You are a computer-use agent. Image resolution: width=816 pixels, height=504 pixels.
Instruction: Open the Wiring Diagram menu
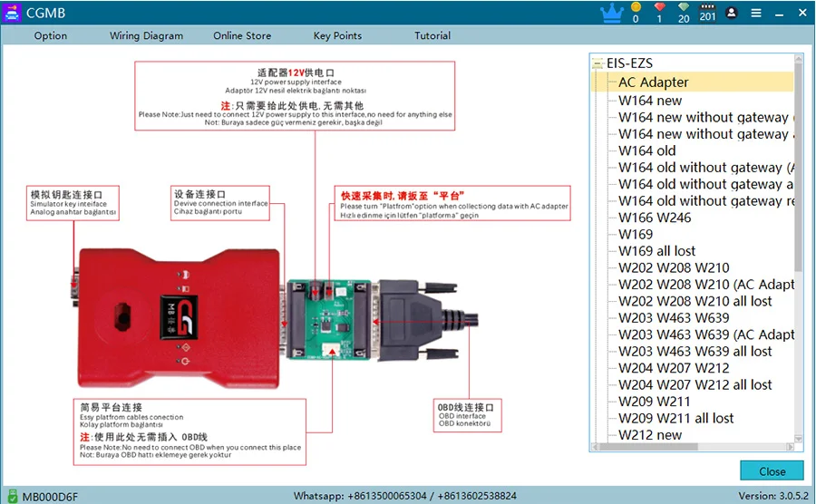click(146, 36)
